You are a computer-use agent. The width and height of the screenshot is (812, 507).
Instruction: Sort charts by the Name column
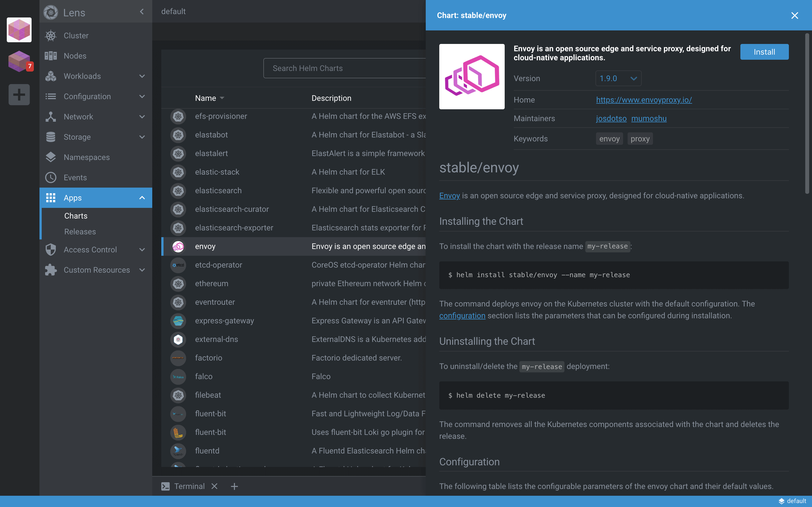(206, 98)
